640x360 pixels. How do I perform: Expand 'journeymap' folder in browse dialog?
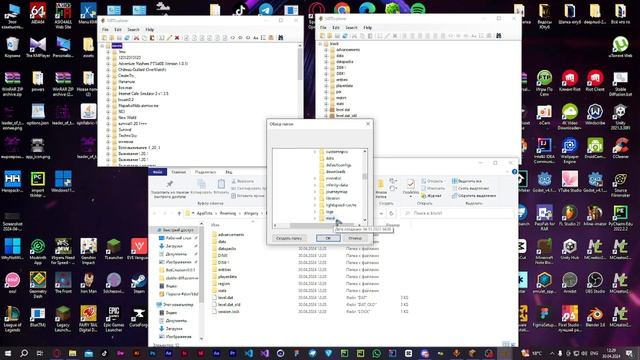point(315,191)
